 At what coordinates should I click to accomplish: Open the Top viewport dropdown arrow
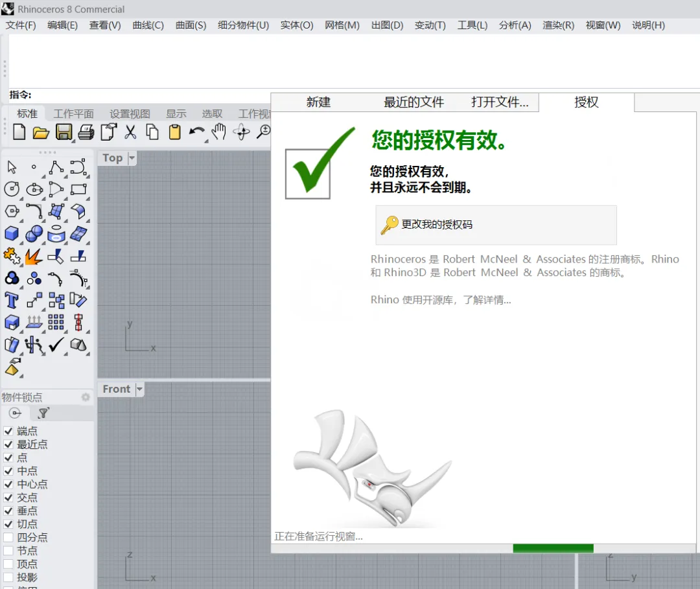(x=132, y=158)
